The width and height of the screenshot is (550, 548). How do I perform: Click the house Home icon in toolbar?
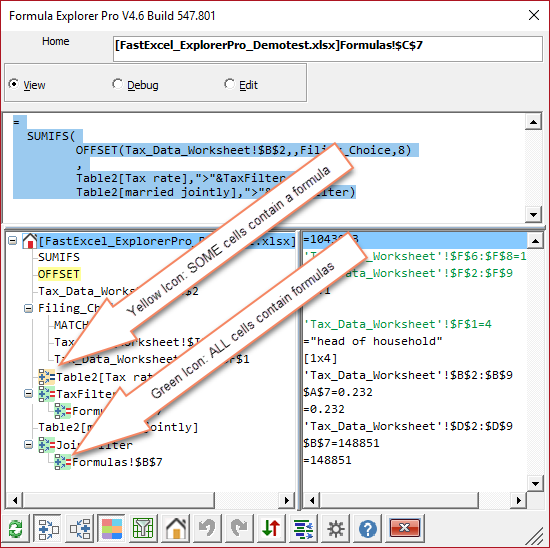pos(176,528)
